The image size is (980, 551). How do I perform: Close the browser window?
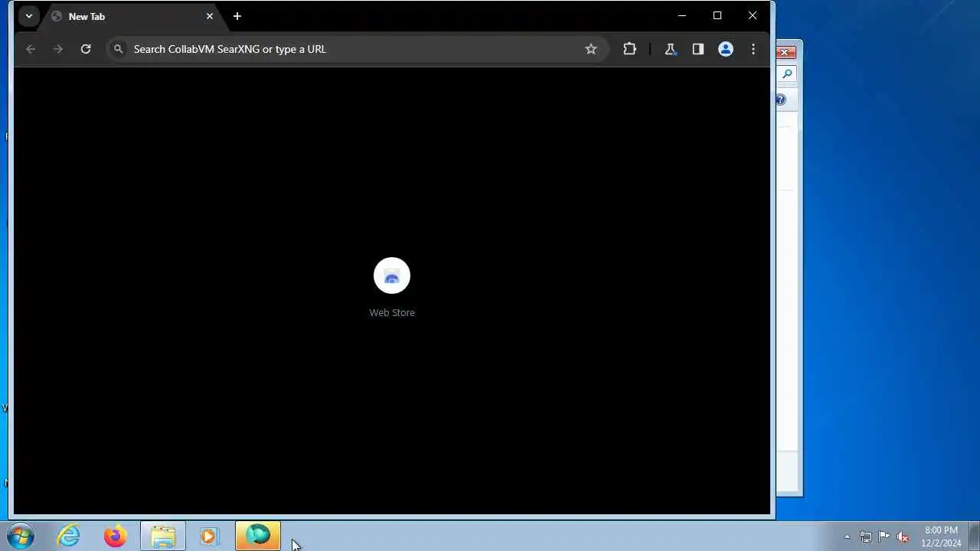click(x=753, y=16)
